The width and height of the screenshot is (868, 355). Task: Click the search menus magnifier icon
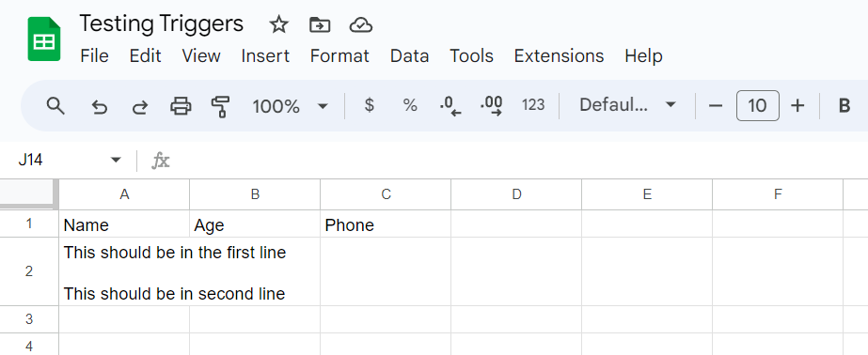[55, 105]
